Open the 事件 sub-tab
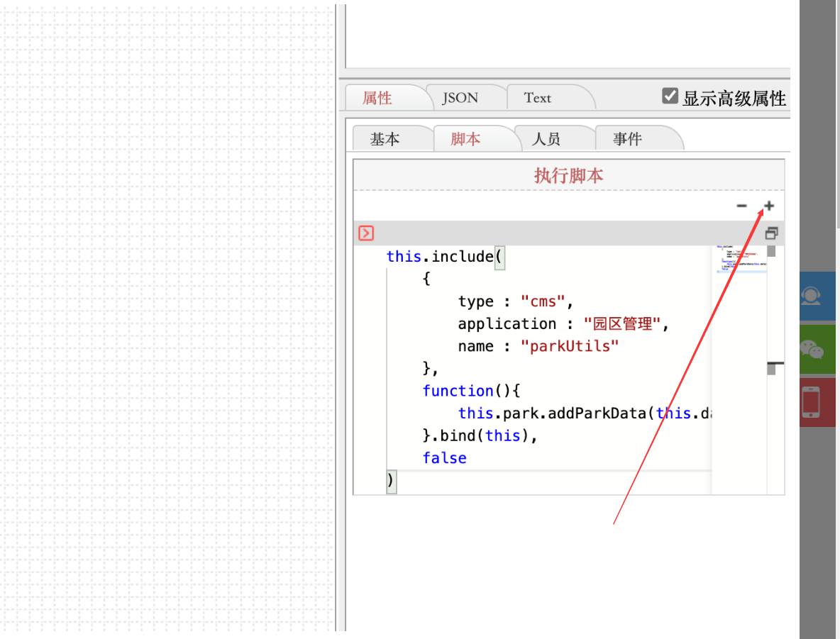The width and height of the screenshot is (840, 639). 628,139
